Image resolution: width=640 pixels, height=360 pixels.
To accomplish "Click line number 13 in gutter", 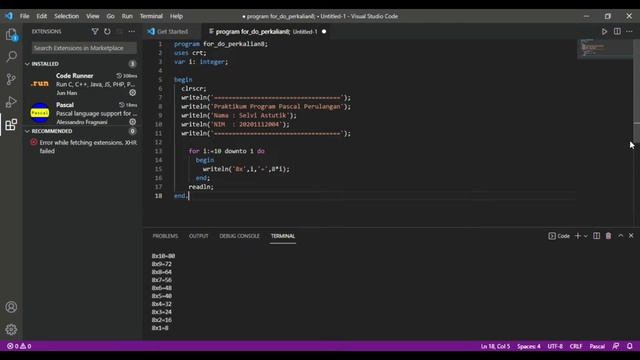I will click(x=158, y=151).
